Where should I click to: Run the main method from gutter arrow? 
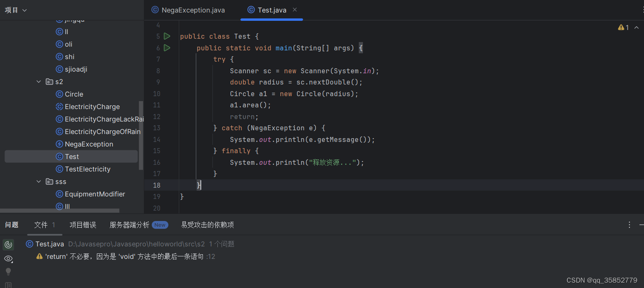pos(167,48)
